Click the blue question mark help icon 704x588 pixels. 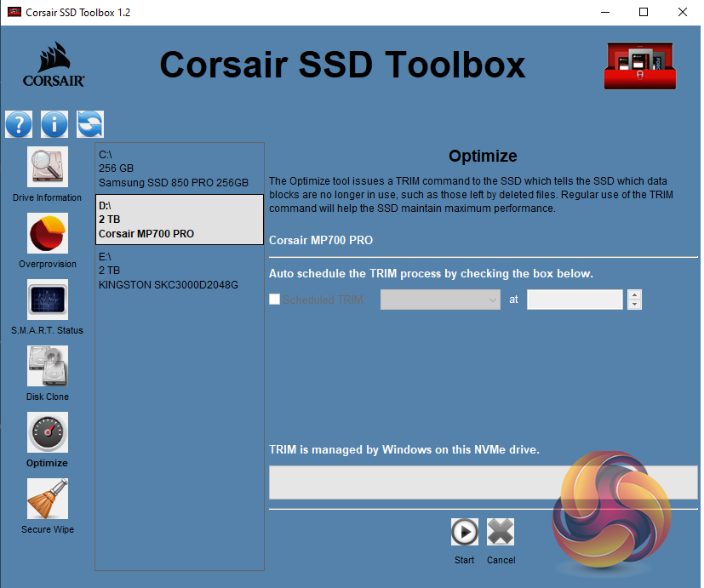(19, 124)
